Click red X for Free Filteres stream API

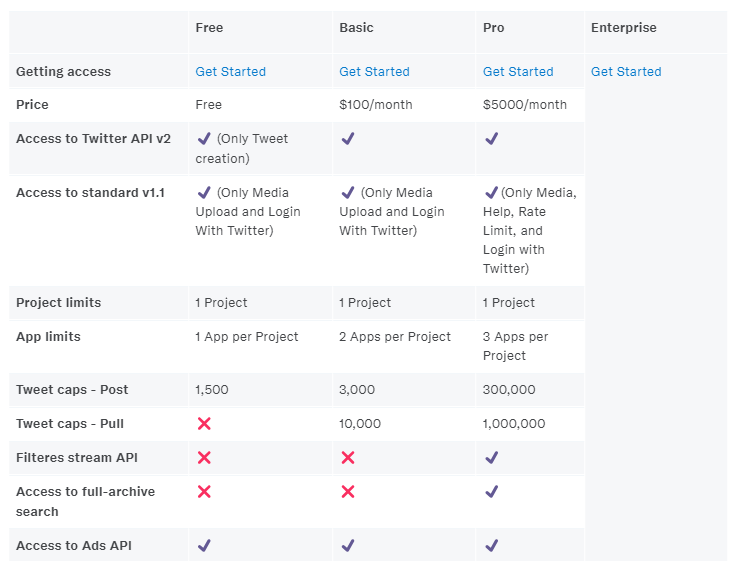click(x=204, y=457)
